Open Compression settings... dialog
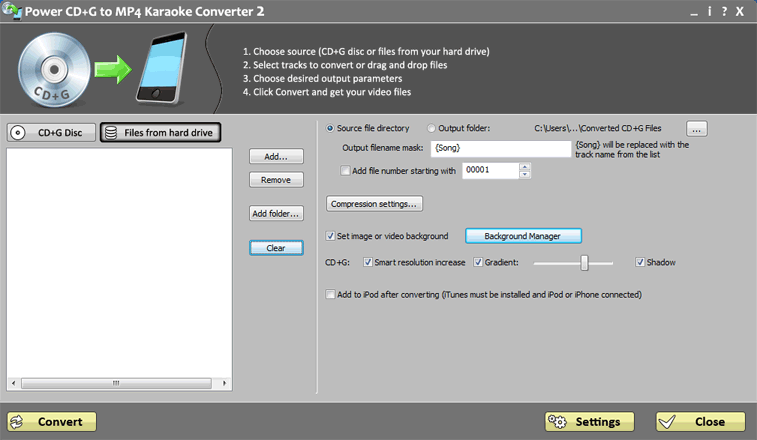 [374, 204]
